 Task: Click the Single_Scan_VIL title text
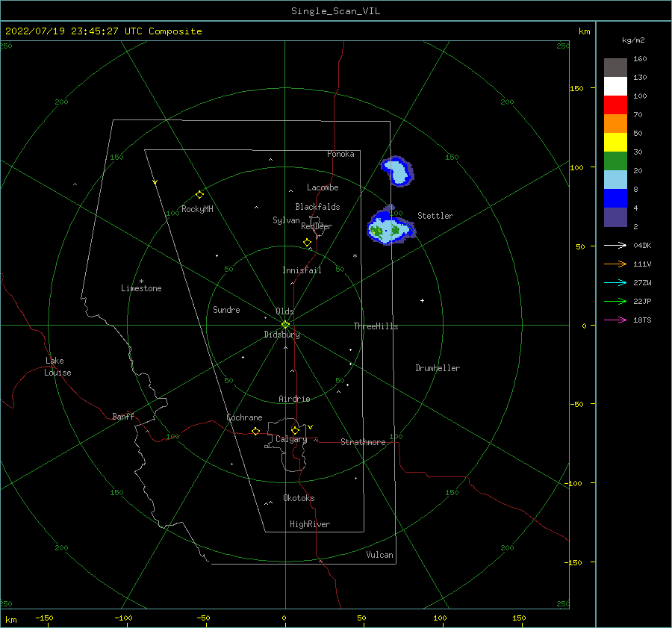tap(335, 11)
